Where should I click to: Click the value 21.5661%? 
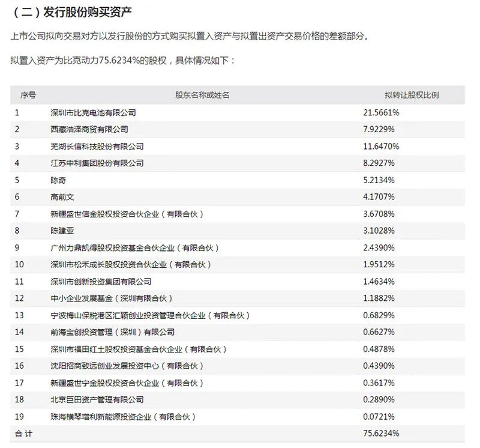(x=381, y=113)
